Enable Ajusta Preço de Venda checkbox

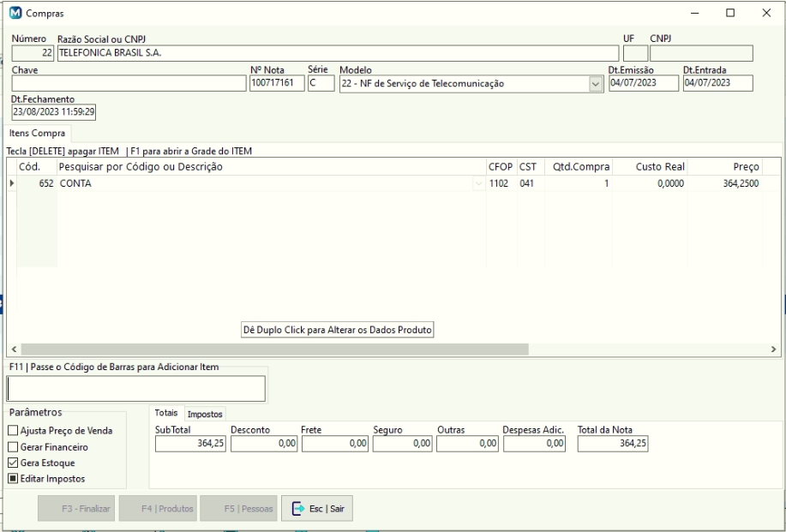[12, 430]
